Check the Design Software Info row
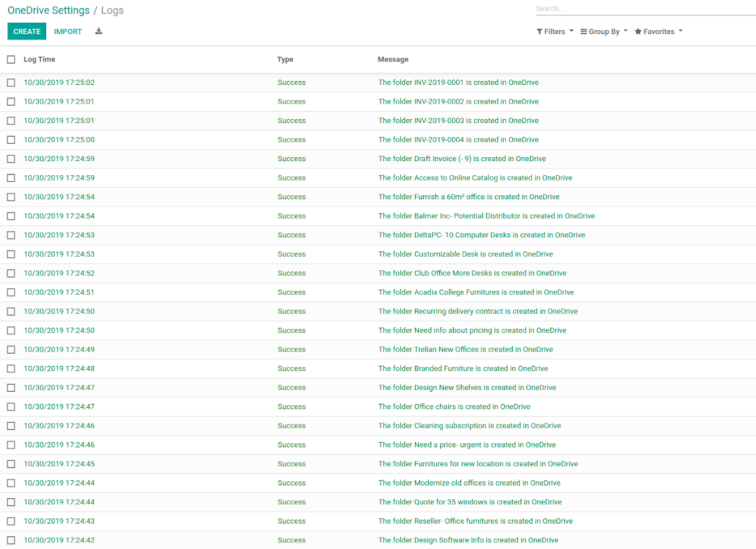The width and height of the screenshot is (756, 549). coord(11,540)
